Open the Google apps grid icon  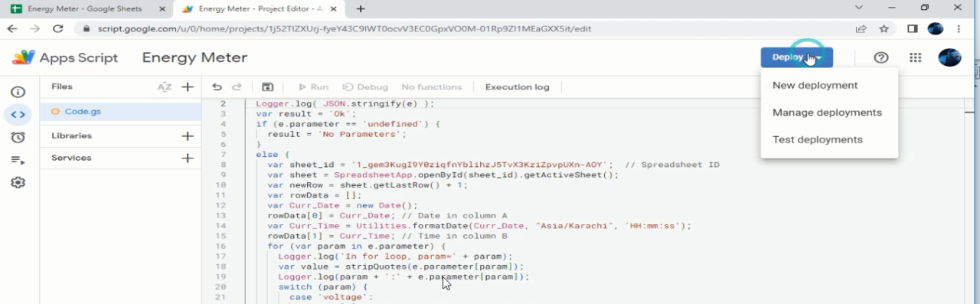[x=916, y=57]
